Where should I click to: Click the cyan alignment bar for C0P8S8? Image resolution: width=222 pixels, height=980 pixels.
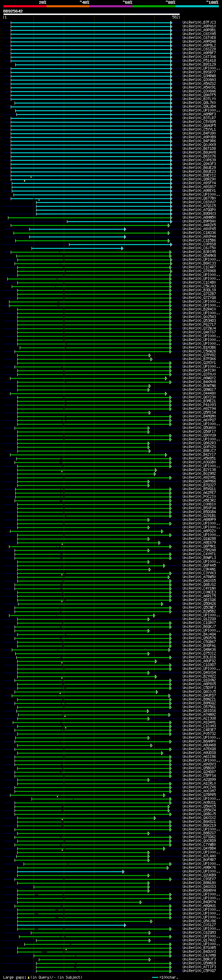coord(120,244)
